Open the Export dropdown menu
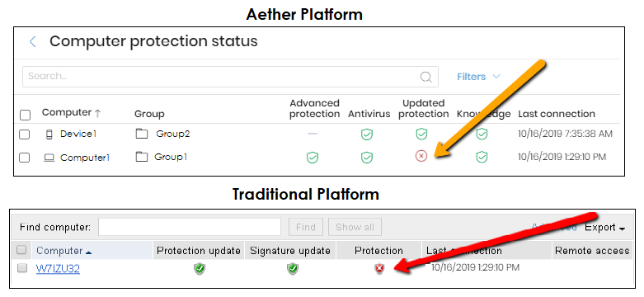 [x=604, y=228]
